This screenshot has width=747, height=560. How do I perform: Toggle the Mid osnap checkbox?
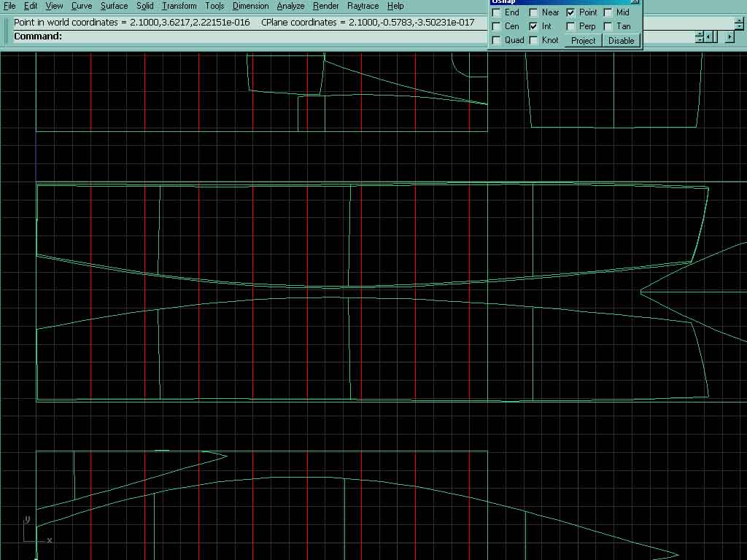coord(608,12)
